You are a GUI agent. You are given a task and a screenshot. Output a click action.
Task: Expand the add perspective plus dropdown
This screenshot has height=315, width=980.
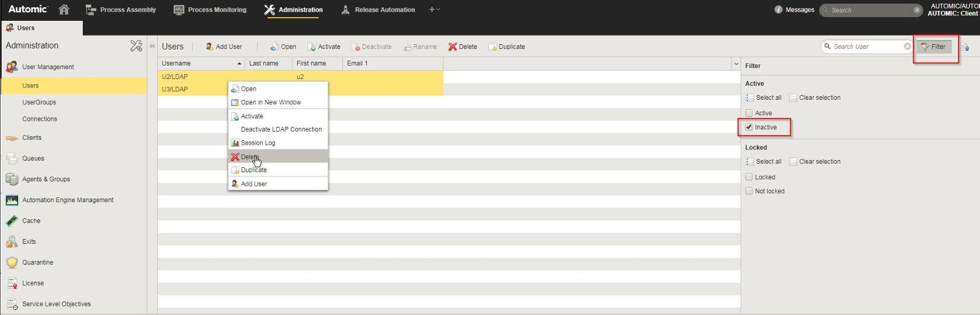click(x=434, y=10)
